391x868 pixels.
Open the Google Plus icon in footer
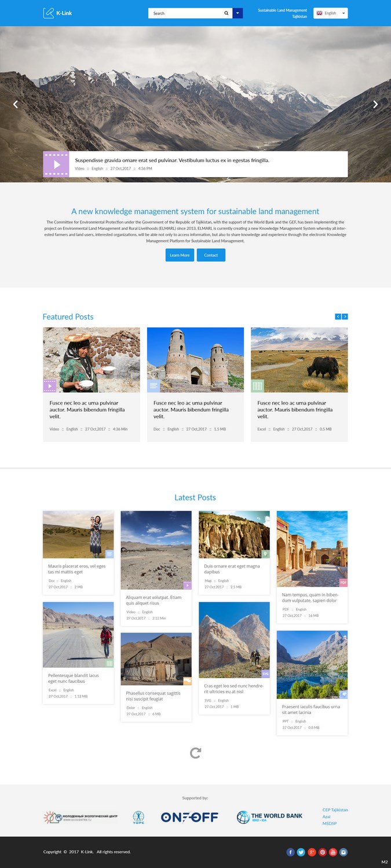pyautogui.click(x=312, y=852)
